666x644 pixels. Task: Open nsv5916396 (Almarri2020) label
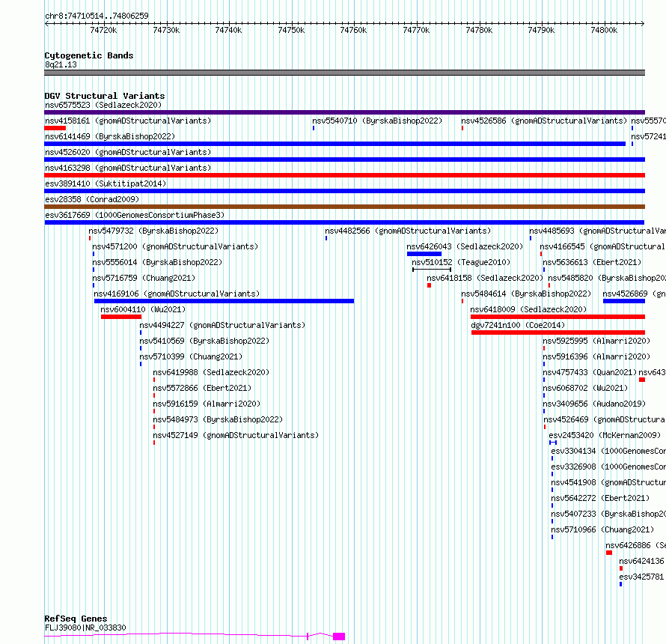tap(596, 356)
